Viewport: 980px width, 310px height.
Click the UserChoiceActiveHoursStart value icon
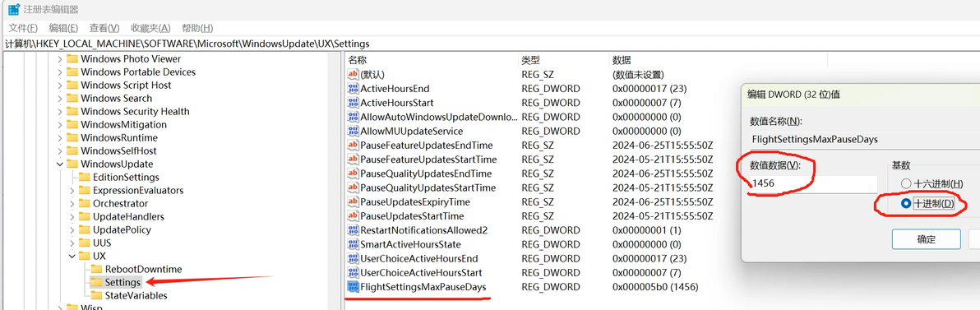(x=354, y=272)
